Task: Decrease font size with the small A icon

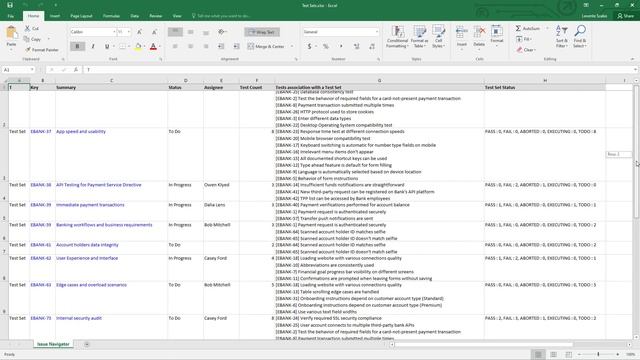Action: (154, 32)
